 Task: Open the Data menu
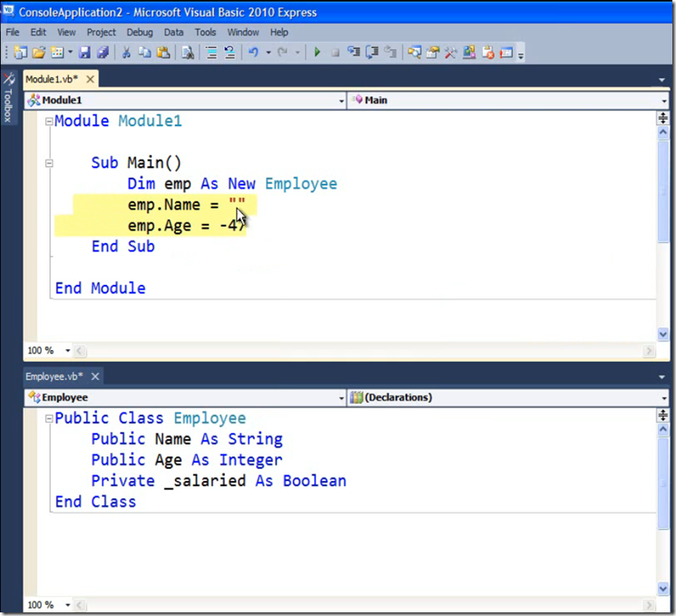173,33
